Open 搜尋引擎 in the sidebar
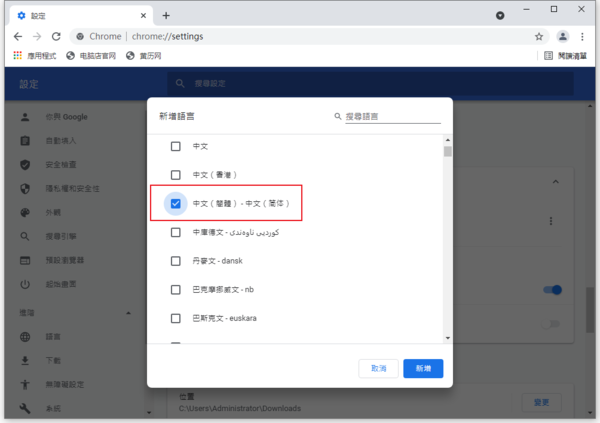Screen dimensions: 600x423 click(60, 237)
